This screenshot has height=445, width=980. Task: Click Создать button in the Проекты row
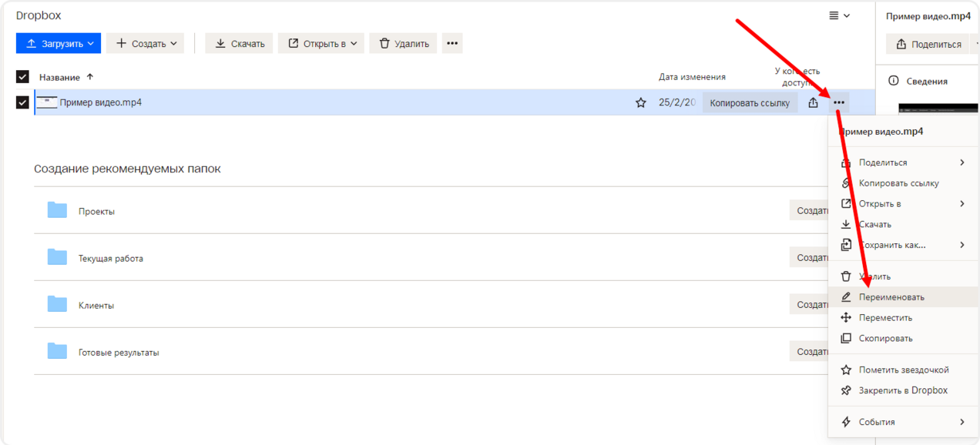click(809, 210)
